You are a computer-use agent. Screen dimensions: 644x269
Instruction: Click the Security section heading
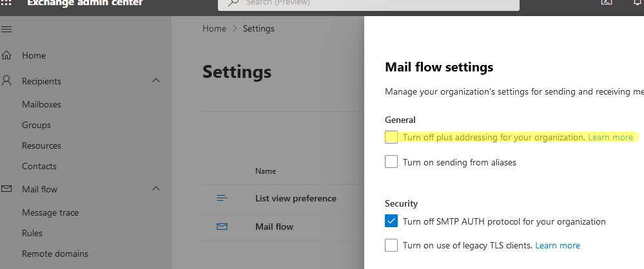click(401, 203)
